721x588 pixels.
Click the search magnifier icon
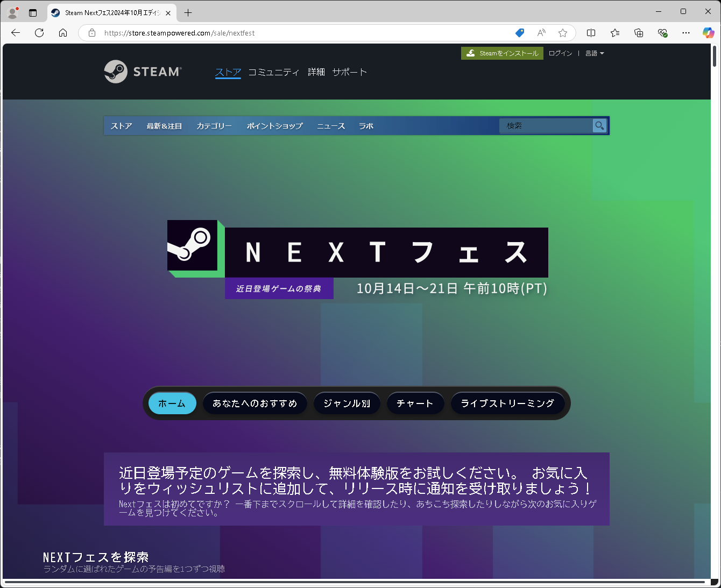(599, 125)
